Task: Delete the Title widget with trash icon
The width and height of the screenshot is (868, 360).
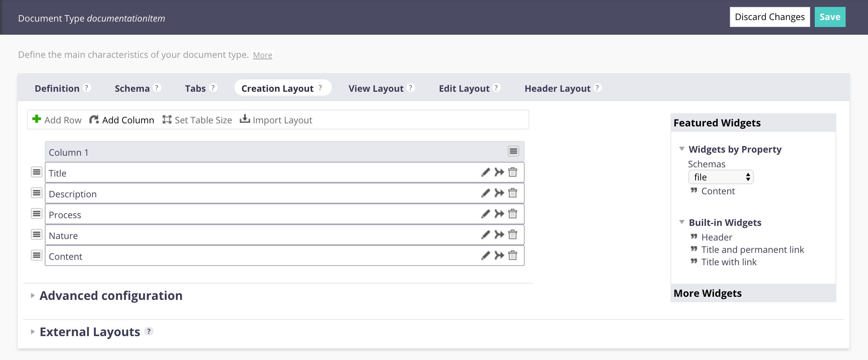Action: pyautogui.click(x=513, y=172)
